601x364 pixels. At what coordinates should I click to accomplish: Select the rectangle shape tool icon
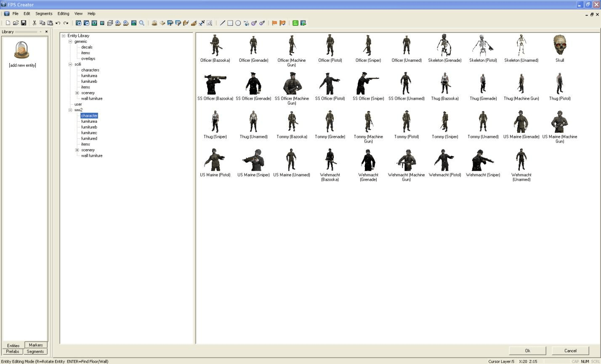[x=230, y=23]
